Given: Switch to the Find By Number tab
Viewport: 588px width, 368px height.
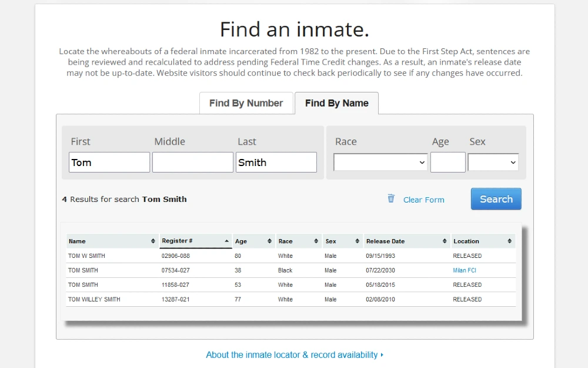Looking at the screenshot, I should click(x=246, y=103).
